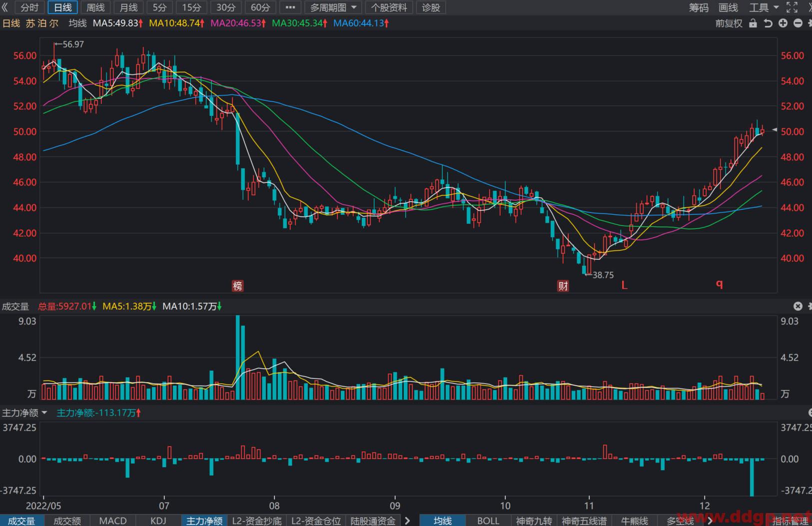The height and width of the screenshot is (526, 812).
Task: Toggle the 前复权 adjustment mode
Action: (729, 23)
